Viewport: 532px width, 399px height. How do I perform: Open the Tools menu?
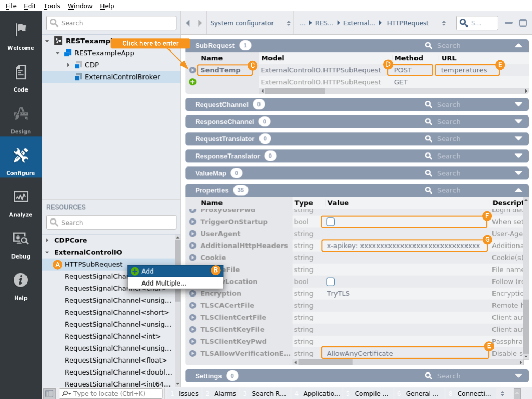(51, 6)
